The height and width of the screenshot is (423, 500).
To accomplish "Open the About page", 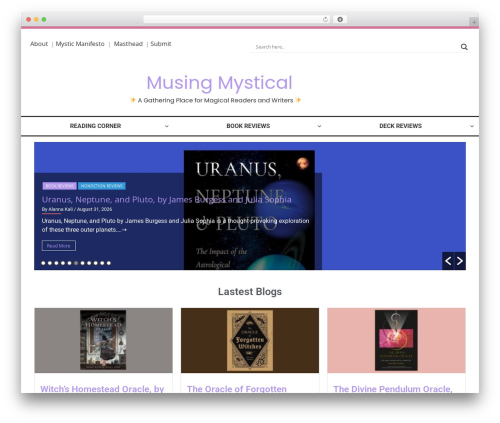I will tap(39, 44).
